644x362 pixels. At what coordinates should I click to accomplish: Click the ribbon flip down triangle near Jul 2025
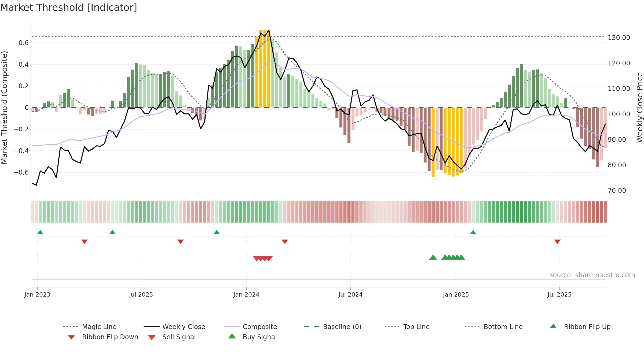coord(557,242)
